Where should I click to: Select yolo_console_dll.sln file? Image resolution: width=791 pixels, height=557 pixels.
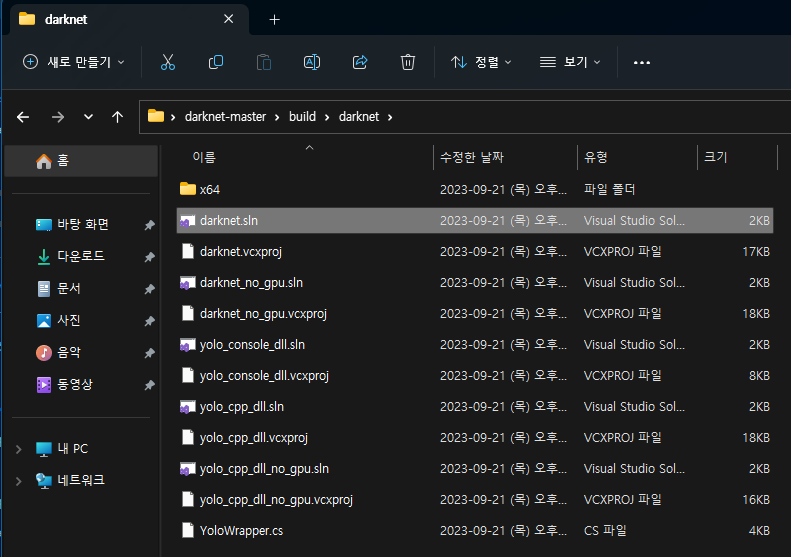point(475,345)
